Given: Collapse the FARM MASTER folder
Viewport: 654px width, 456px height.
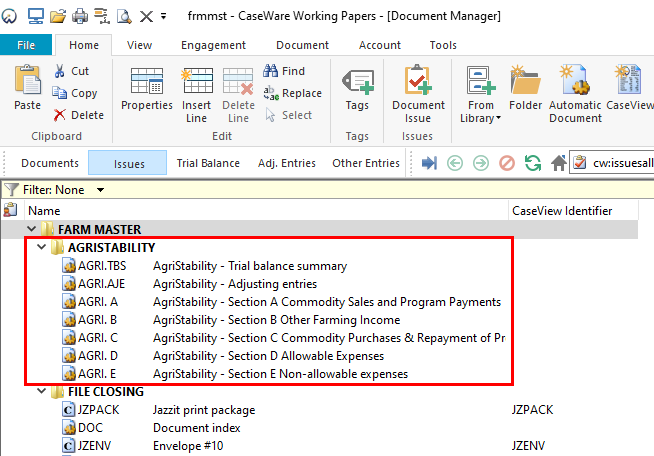Looking at the screenshot, I should click(31, 229).
